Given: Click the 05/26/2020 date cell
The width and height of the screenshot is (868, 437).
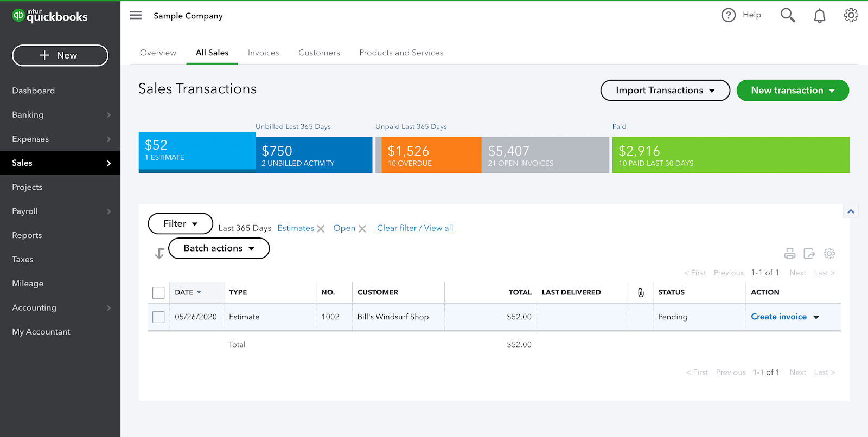Looking at the screenshot, I should tap(196, 317).
